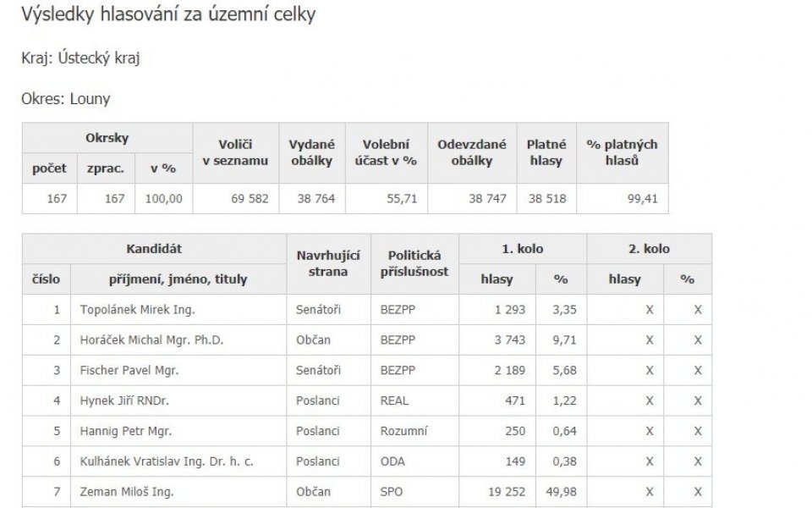Click Zeman's vote count 19 252

click(507, 492)
